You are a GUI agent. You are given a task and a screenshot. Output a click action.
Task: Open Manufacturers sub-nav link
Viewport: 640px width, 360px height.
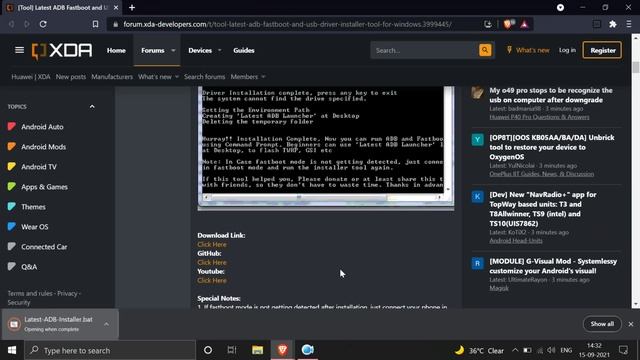(x=112, y=77)
